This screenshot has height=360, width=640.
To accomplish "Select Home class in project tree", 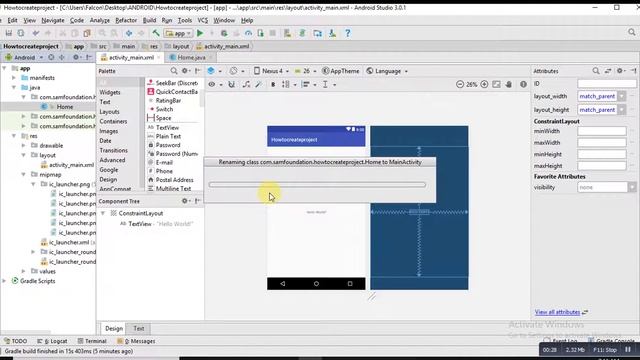I will coord(64,107).
